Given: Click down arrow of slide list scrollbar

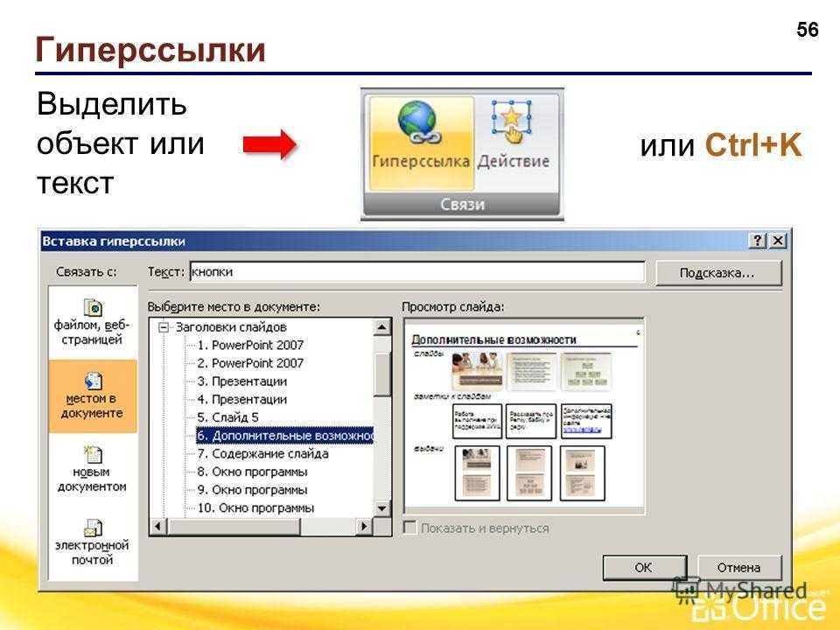Looking at the screenshot, I should click(382, 508).
